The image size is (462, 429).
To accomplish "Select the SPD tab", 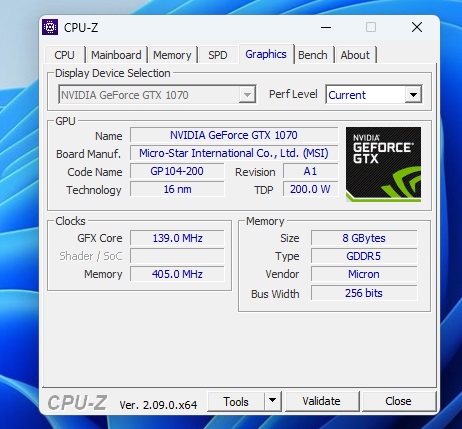I will pyautogui.click(x=218, y=55).
